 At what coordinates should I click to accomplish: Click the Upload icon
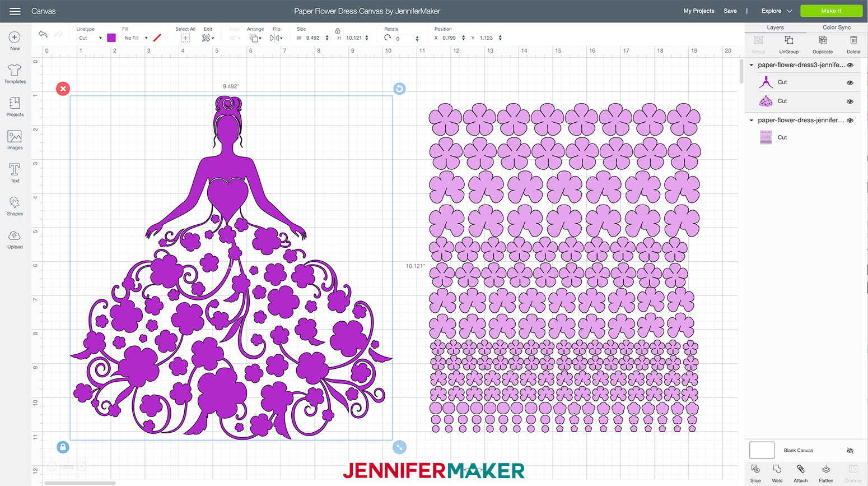[15, 235]
